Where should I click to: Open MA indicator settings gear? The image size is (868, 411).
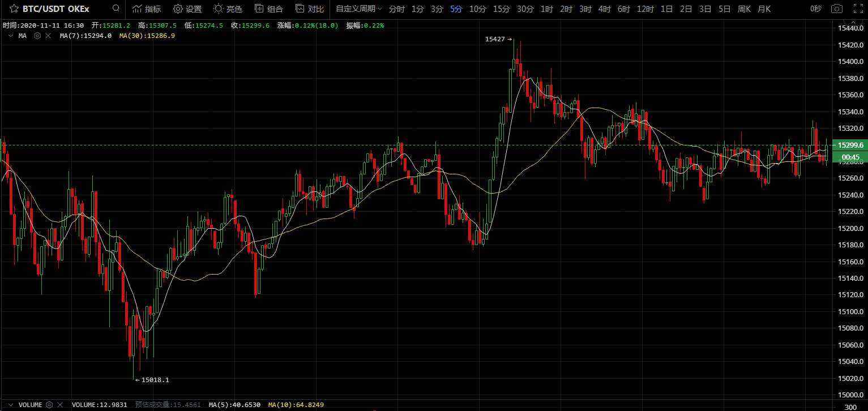click(x=37, y=36)
